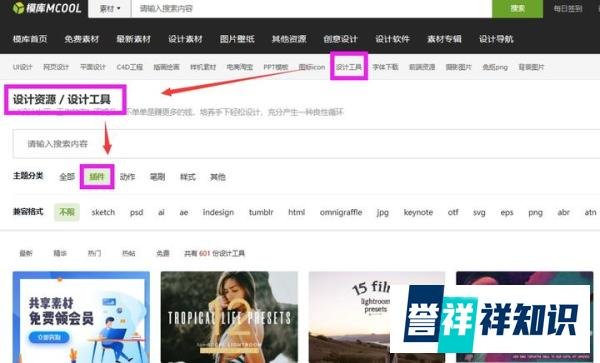
Task: Focus the design tools search box
Action: tap(306, 144)
